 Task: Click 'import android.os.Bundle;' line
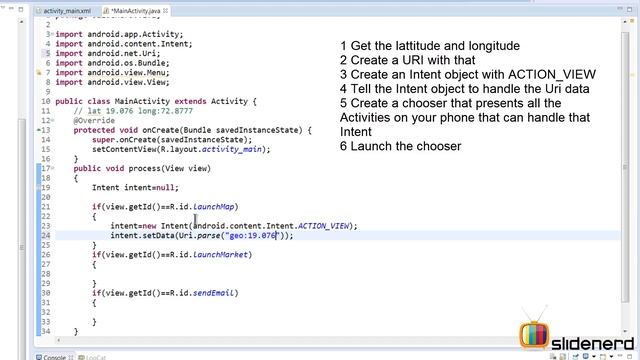point(112,63)
